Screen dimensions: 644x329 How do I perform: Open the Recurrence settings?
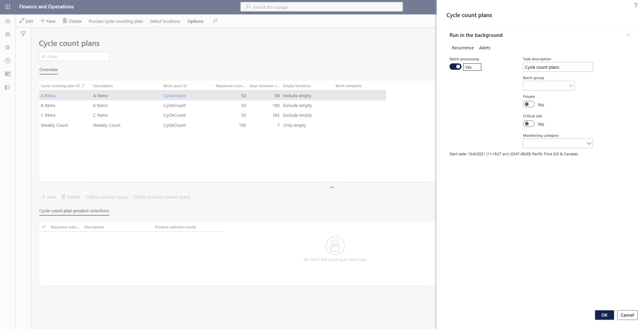[462, 47]
